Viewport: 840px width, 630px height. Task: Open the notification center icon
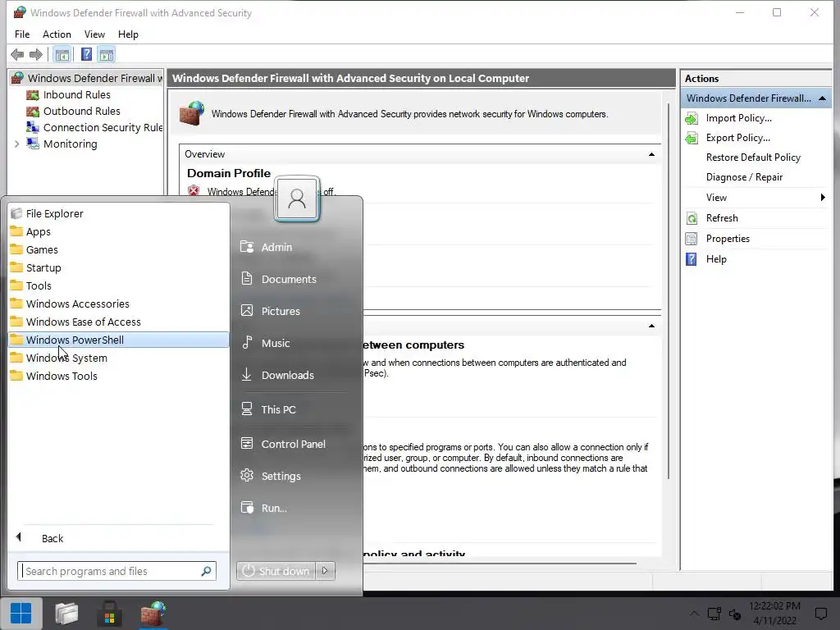pyautogui.click(x=820, y=614)
